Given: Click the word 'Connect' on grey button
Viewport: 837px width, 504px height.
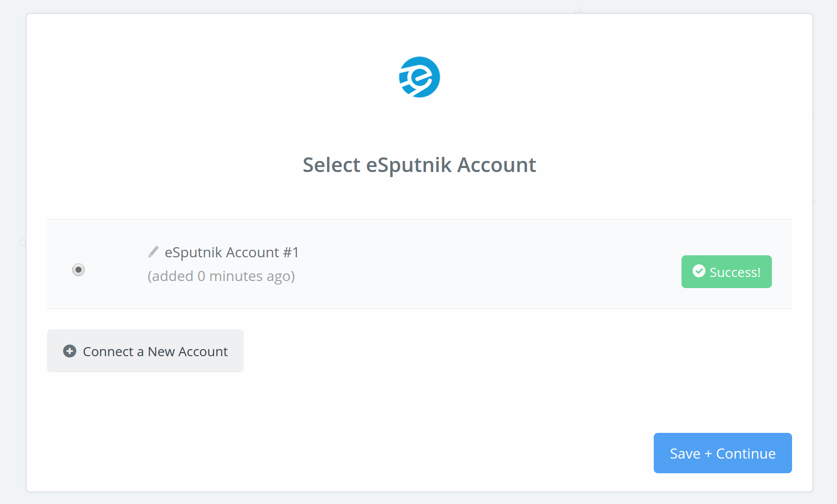Looking at the screenshot, I should pyautogui.click(x=108, y=352).
